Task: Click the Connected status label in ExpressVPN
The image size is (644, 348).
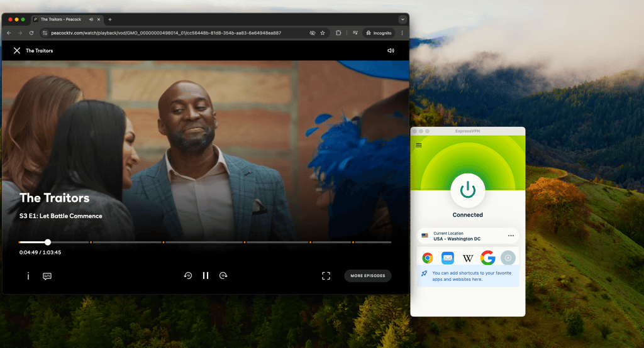Action: coord(467,215)
